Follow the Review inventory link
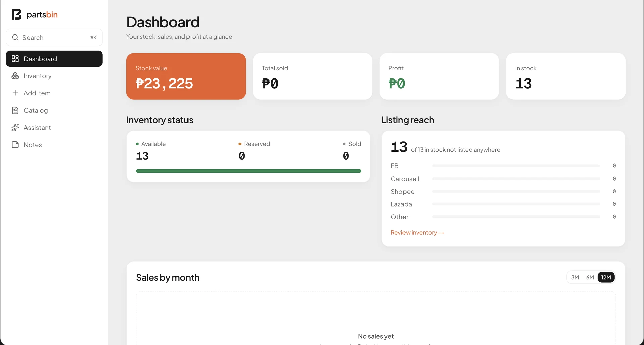644x345 pixels. (x=417, y=233)
